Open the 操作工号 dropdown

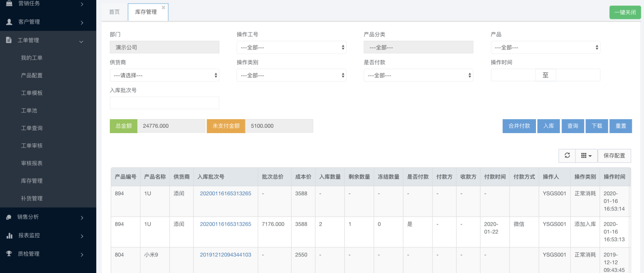click(x=291, y=47)
